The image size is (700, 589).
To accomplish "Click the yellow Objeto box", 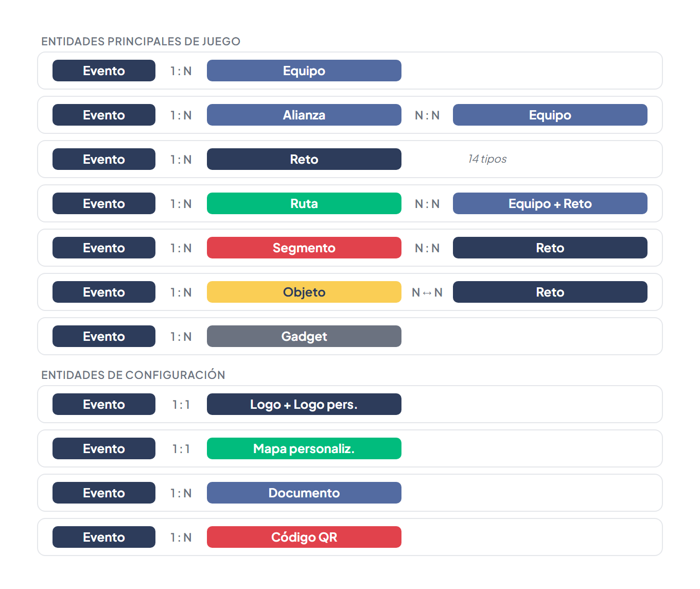I will pos(304,292).
